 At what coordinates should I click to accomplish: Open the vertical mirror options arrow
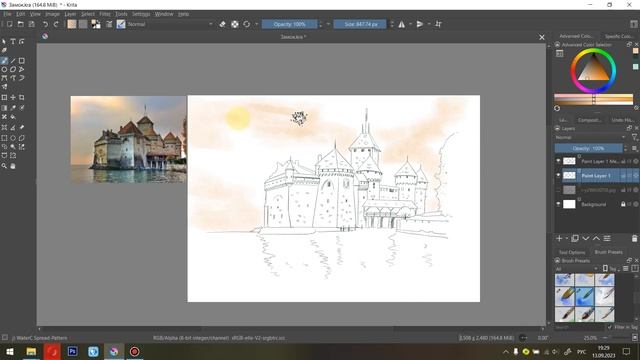(x=429, y=24)
